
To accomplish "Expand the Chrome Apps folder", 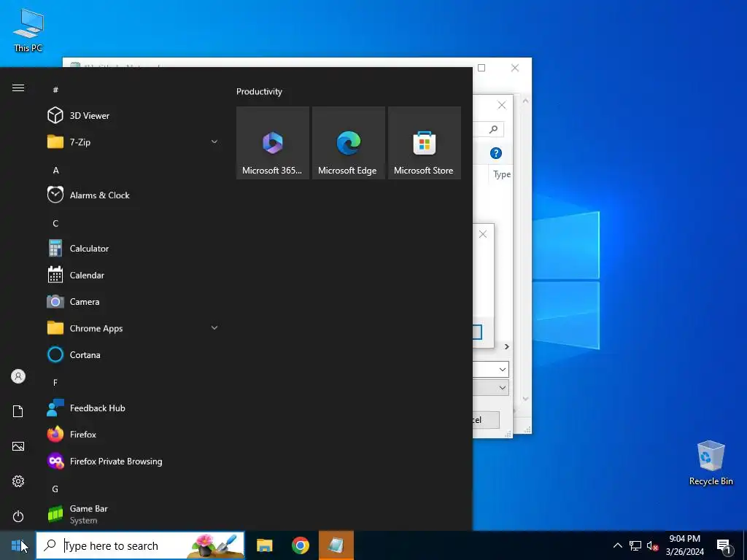I will point(133,328).
